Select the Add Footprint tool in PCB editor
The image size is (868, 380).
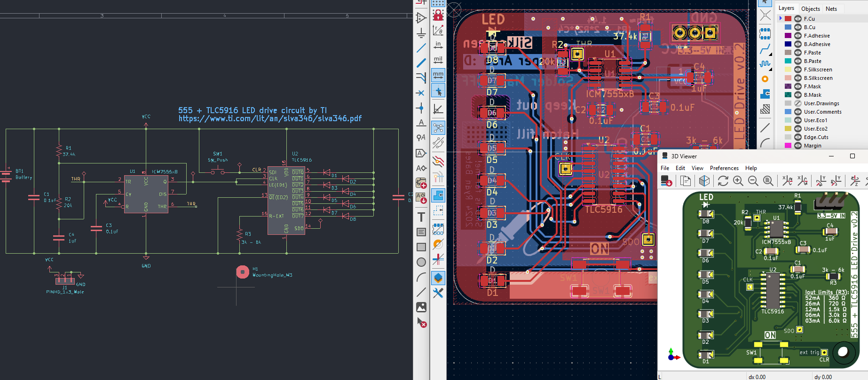click(x=765, y=34)
